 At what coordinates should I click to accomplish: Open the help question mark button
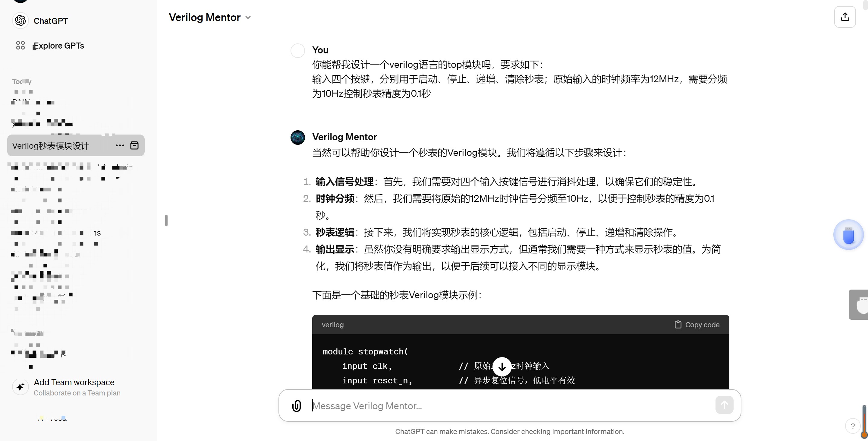pyautogui.click(x=853, y=426)
